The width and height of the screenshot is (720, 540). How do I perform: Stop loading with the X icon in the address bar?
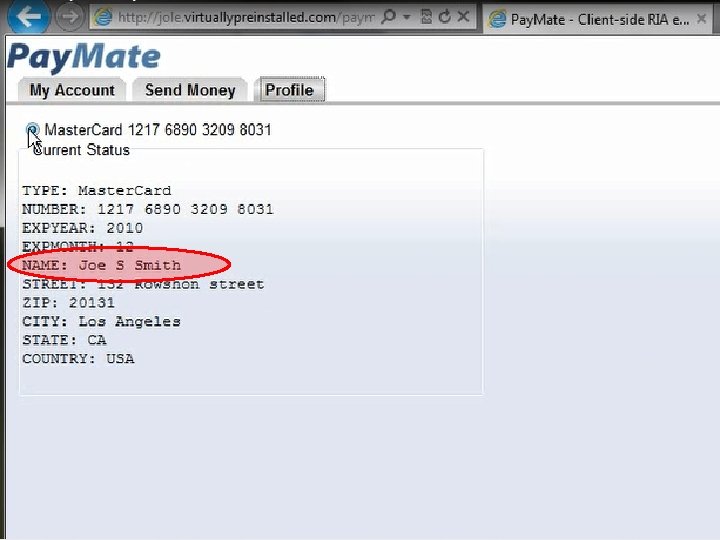click(463, 17)
